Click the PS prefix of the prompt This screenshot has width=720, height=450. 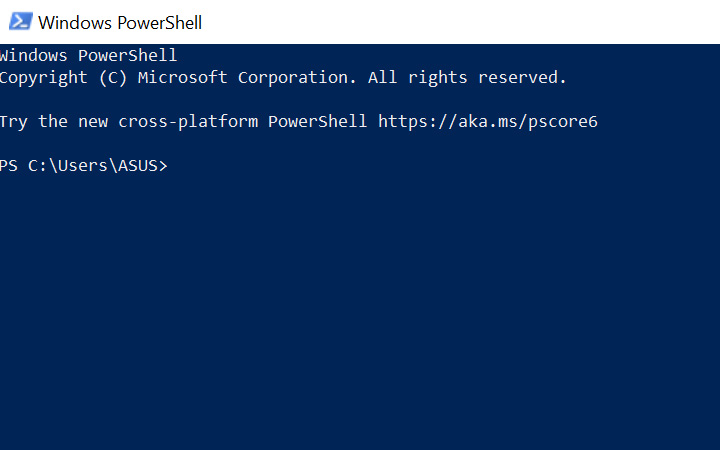[9, 166]
